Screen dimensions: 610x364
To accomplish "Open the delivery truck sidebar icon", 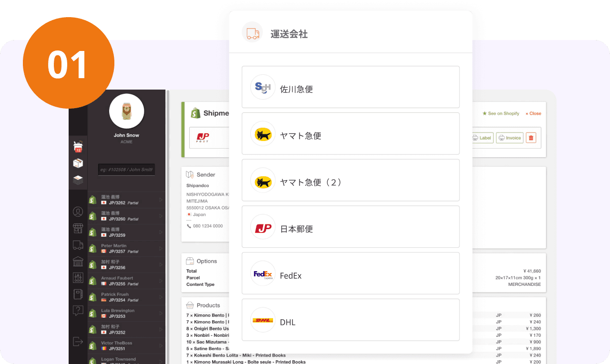I will pos(78,245).
